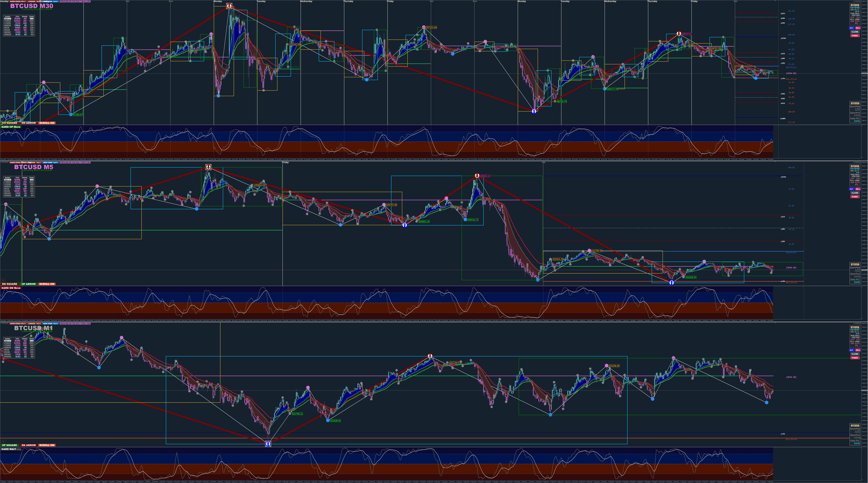Toggle DN ARROW button on M1 chart
868x483 pixels.
(29, 445)
